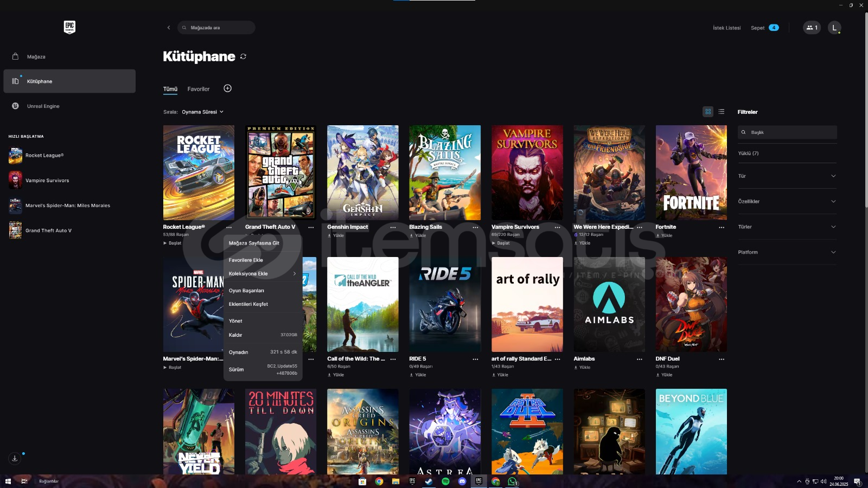Image resolution: width=868 pixels, height=488 pixels.
Task: Add a new collection with plus icon
Action: point(227,88)
